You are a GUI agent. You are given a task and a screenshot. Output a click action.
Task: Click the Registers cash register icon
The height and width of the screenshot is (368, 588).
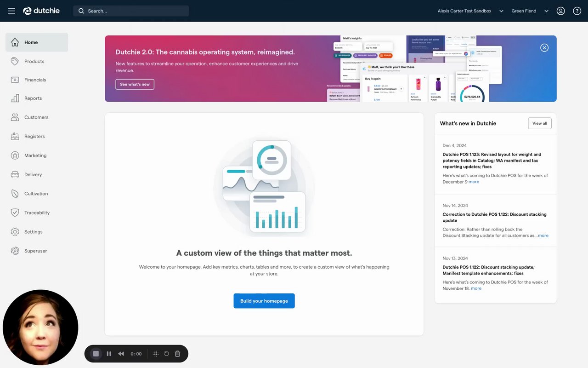15,136
